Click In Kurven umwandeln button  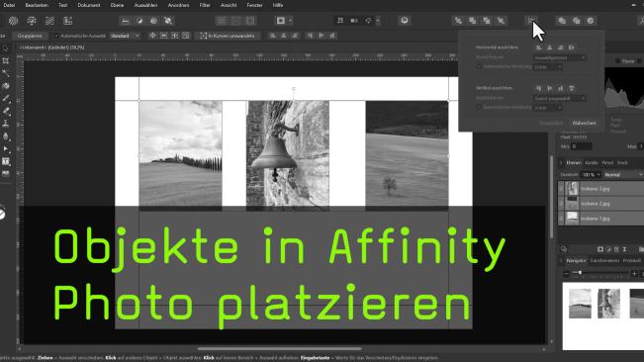228,37
